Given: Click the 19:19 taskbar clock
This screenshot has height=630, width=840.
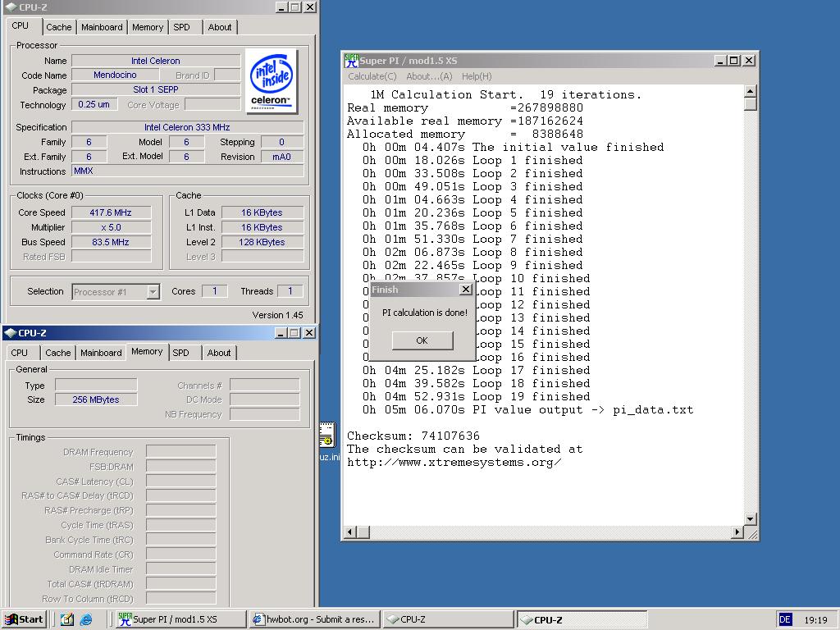Looking at the screenshot, I should [x=815, y=620].
